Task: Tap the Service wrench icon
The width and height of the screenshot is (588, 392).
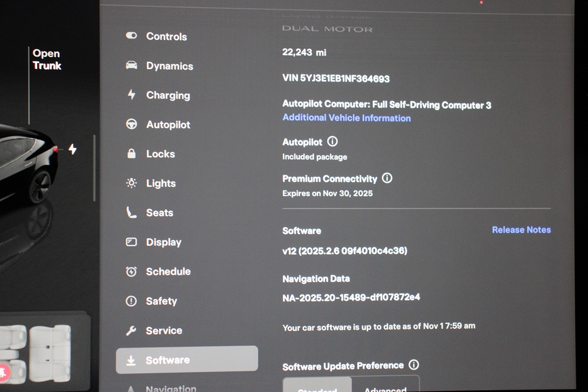Action: point(131,331)
